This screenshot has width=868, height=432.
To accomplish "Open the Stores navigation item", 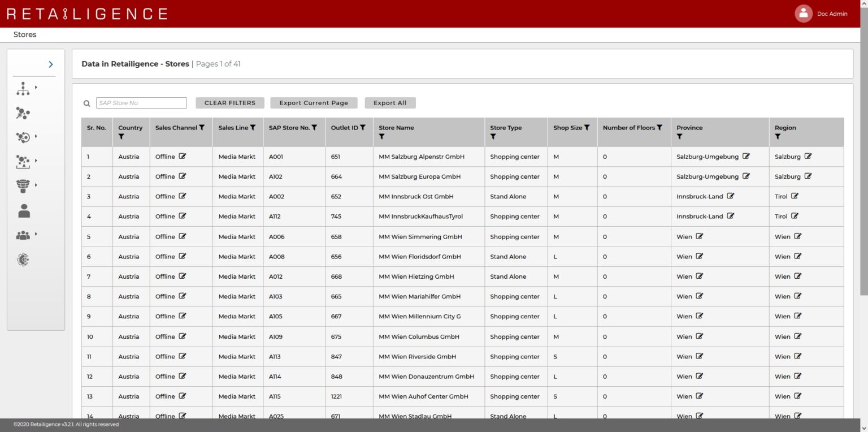I will tap(25, 34).
